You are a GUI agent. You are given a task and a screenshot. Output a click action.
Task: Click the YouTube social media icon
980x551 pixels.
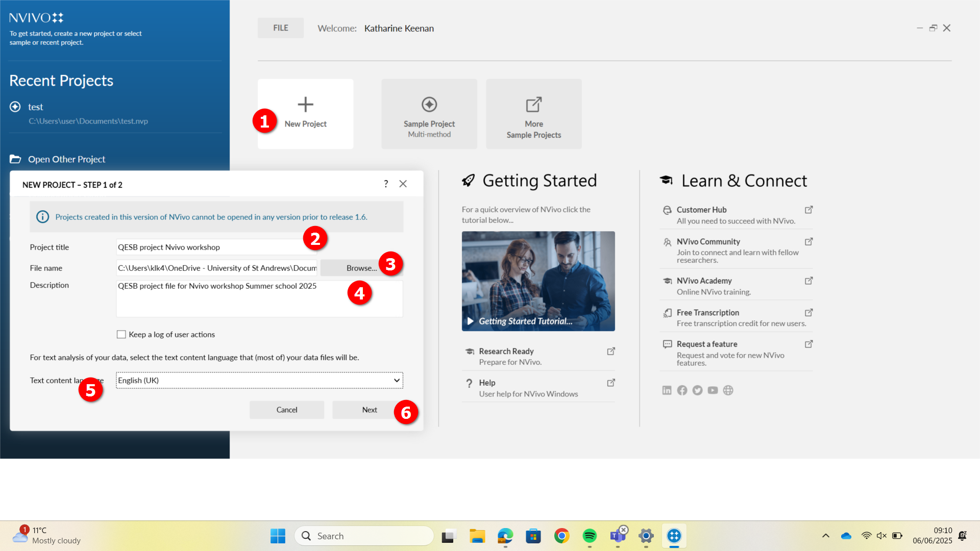point(713,390)
